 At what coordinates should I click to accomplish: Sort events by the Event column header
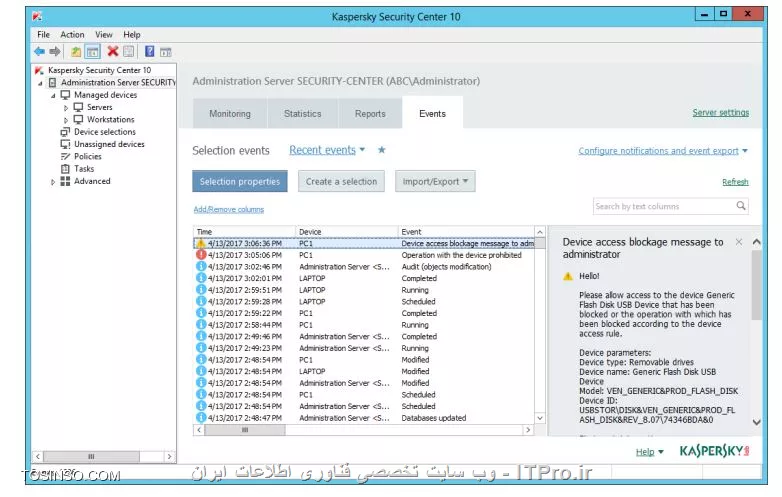point(466,232)
